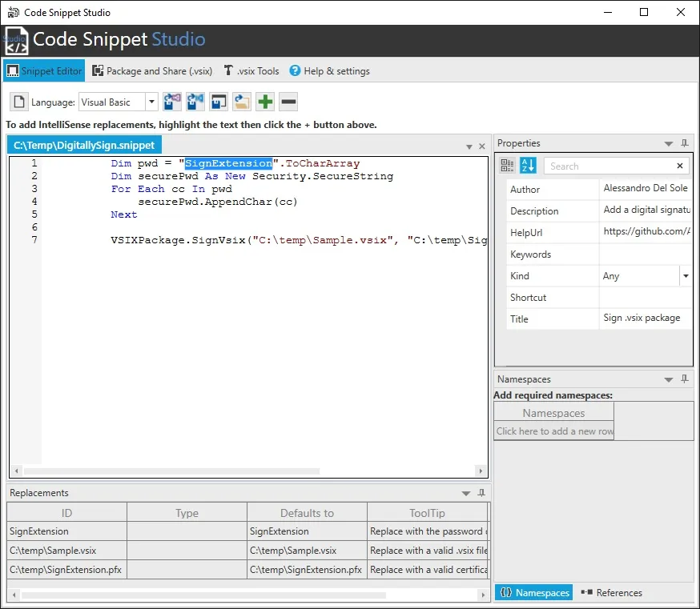Viewport: 700px width, 609px height.
Task: Click the save to Visual Studio icon
Action: pyautogui.click(x=172, y=102)
